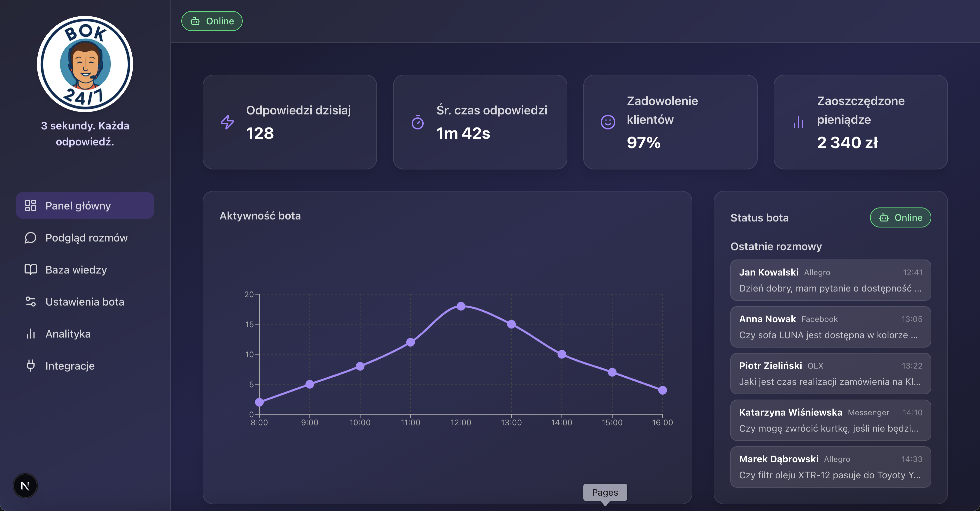
Task: Open Anna Nowak's Facebook message
Action: tap(830, 327)
